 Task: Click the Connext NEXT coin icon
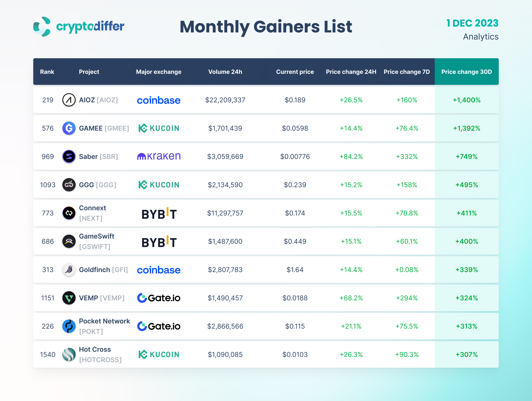(x=69, y=213)
